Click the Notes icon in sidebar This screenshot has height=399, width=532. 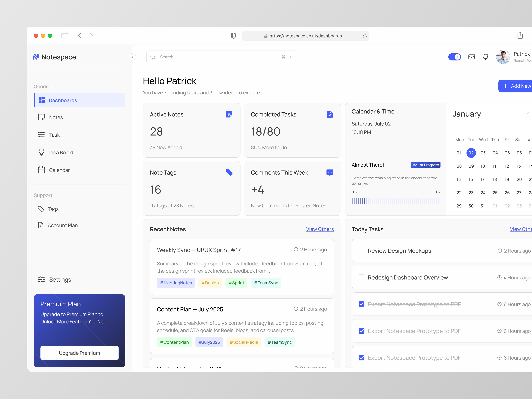coord(42,117)
